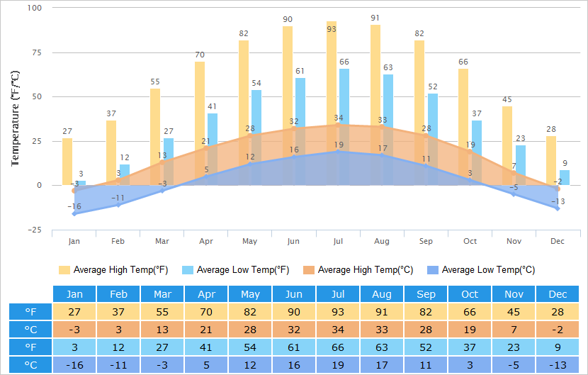Toggle Average High Temp(°C) legend series
The height and width of the screenshot is (375, 588).
point(365,270)
